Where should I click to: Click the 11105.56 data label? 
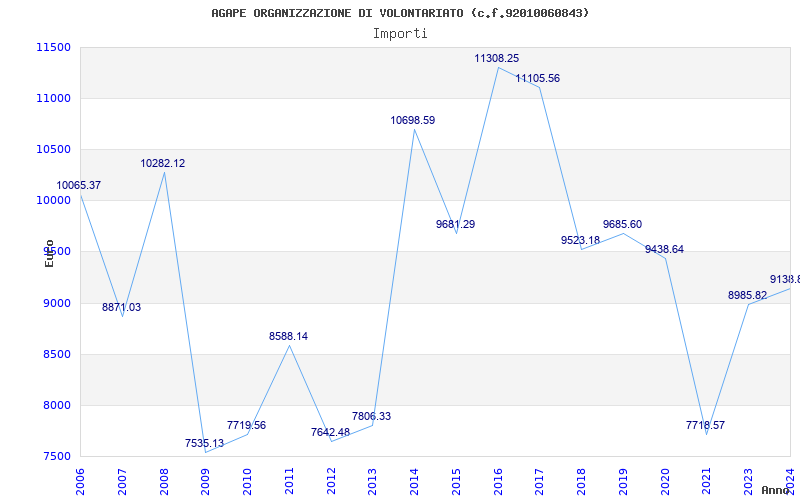[x=538, y=79]
